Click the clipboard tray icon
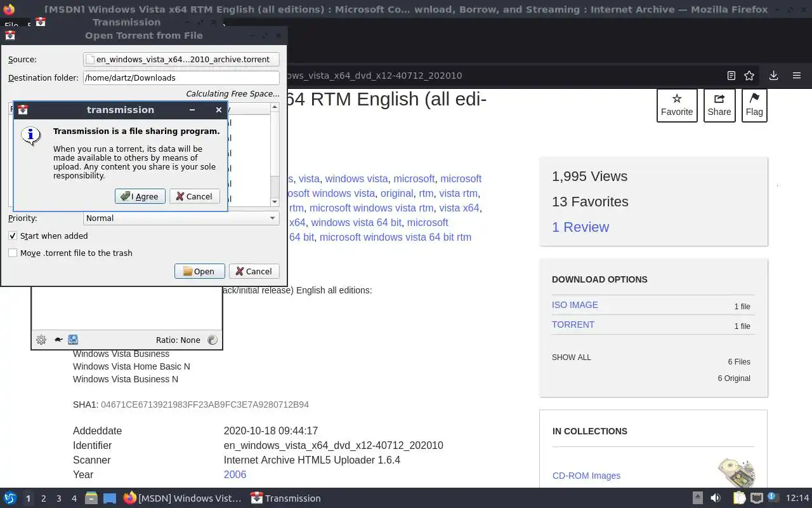Screen dimensions: 812x508 pyautogui.click(x=739, y=498)
